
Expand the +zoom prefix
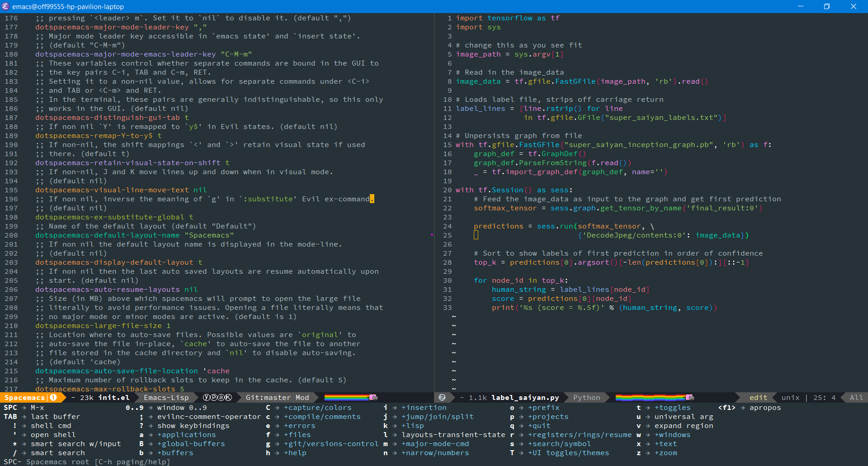click(x=665, y=453)
